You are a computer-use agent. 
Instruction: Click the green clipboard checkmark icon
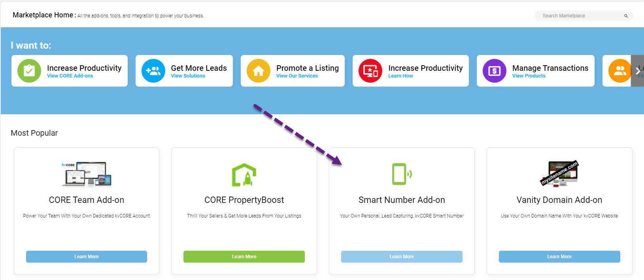[29, 71]
